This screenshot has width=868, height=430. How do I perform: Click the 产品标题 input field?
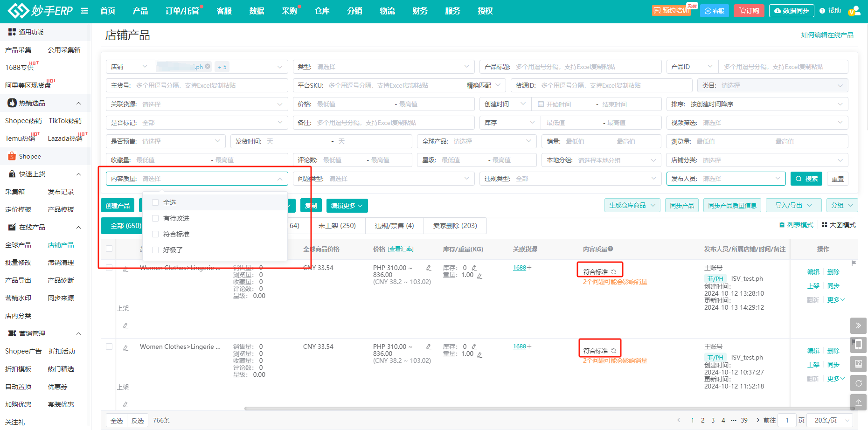point(586,67)
